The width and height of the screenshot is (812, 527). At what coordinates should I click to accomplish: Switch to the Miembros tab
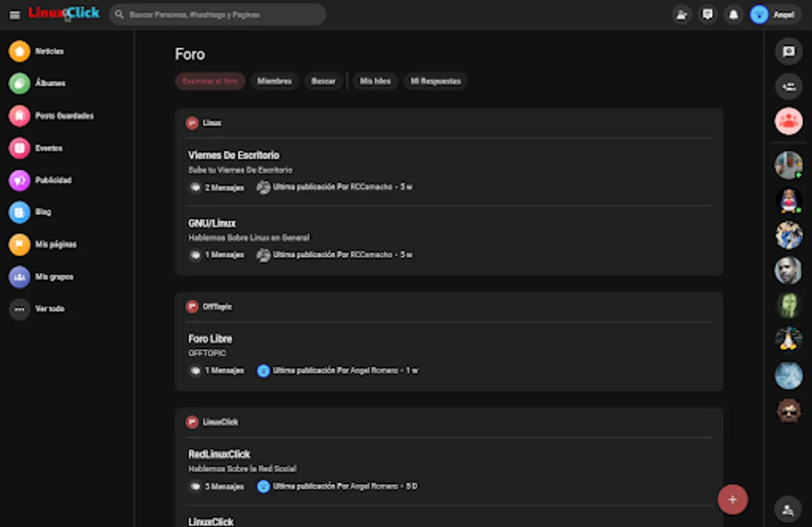click(274, 81)
